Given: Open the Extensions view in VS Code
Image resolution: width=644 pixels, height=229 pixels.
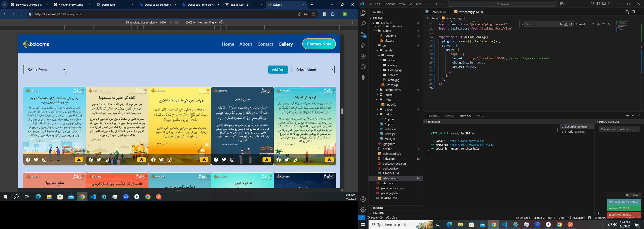Looking at the screenshot, I should point(363,56).
